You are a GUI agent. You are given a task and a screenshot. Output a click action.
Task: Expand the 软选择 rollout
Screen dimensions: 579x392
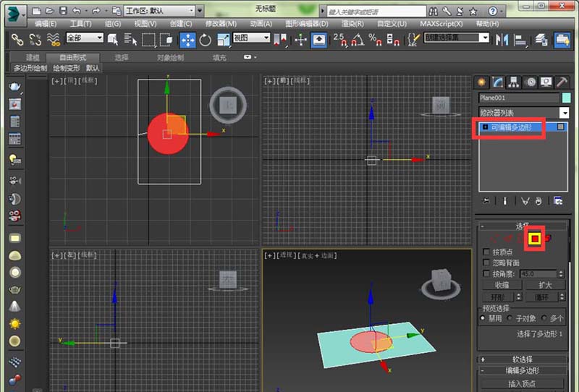[x=522, y=359]
